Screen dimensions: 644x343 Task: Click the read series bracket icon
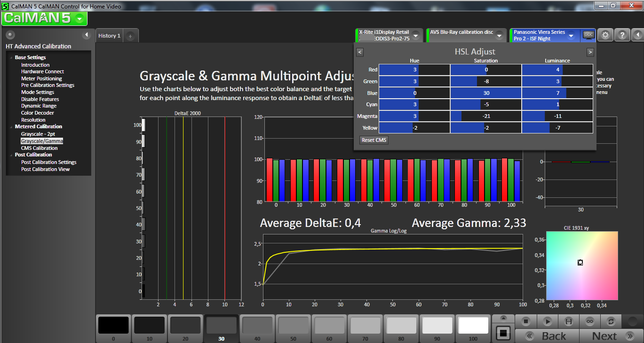pyautogui.click(x=568, y=321)
